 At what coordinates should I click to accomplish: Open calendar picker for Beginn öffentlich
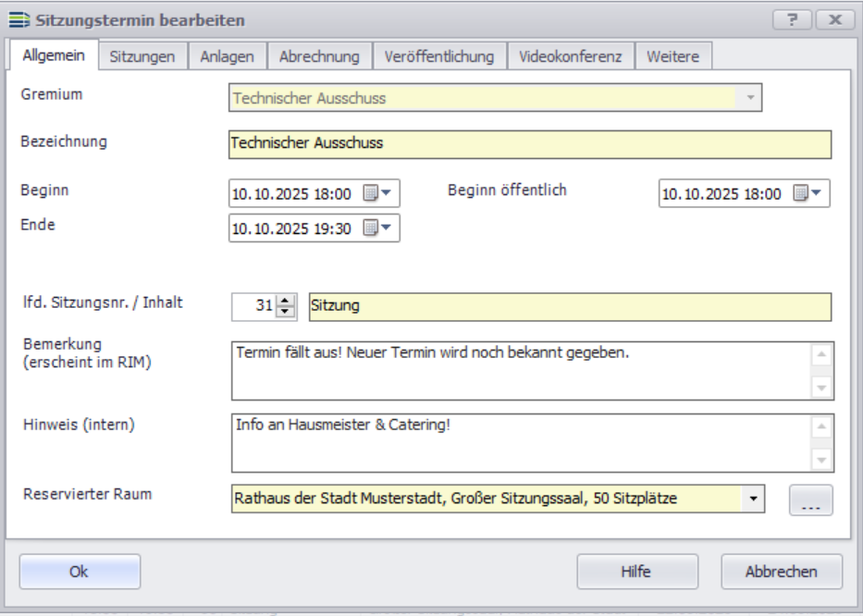(x=808, y=194)
